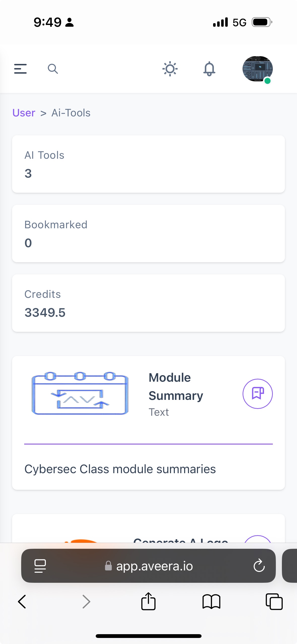The image size is (297, 644).
Task: Open notifications bell
Action: pos(209,69)
